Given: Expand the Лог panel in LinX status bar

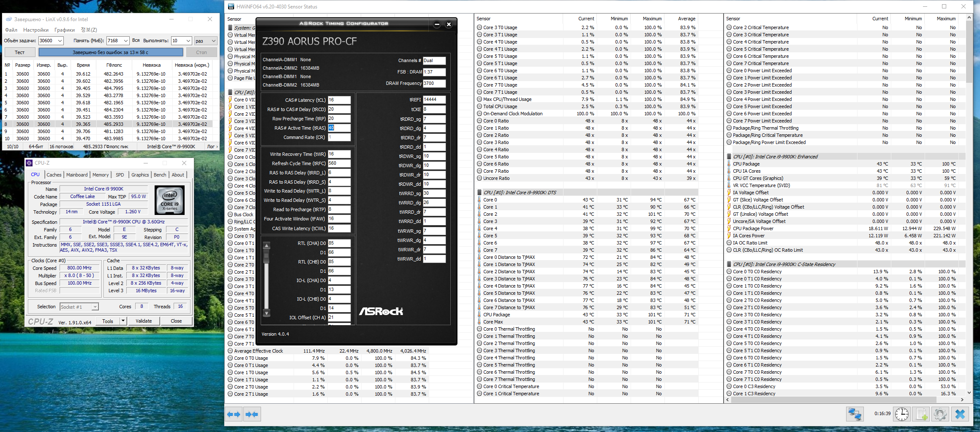Looking at the screenshot, I should click(x=212, y=147).
